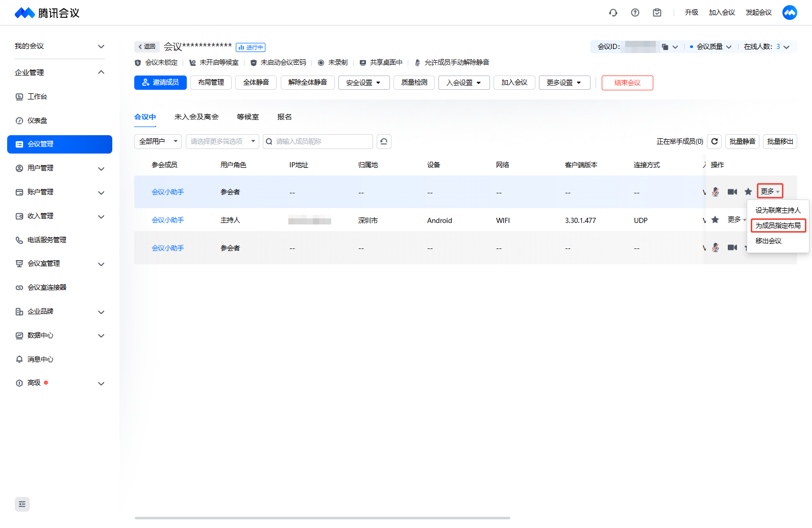812x528 pixels.
Task: Choose 为成员指定布局 from the menu
Action: point(778,225)
